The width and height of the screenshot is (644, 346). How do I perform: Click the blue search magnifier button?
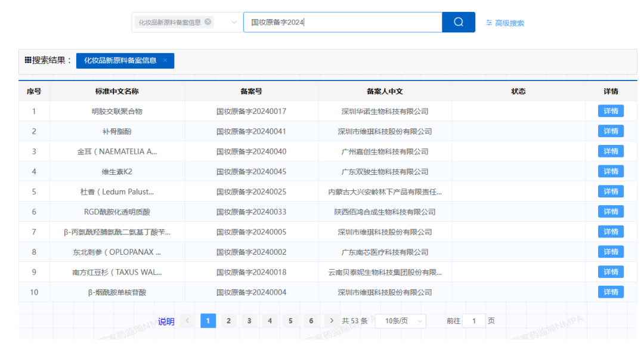pyautogui.click(x=459, y=22)
